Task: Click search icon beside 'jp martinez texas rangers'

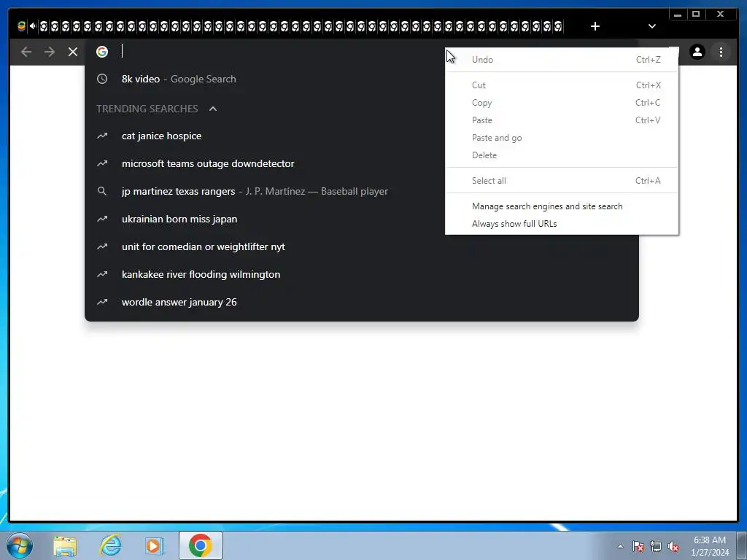Action: point(102,192)
